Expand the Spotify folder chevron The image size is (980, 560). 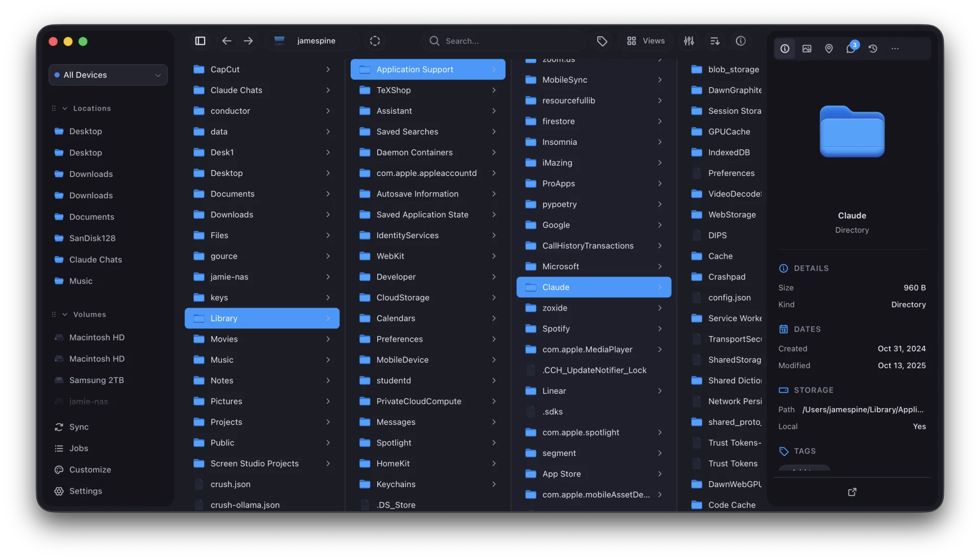(660, 329)
